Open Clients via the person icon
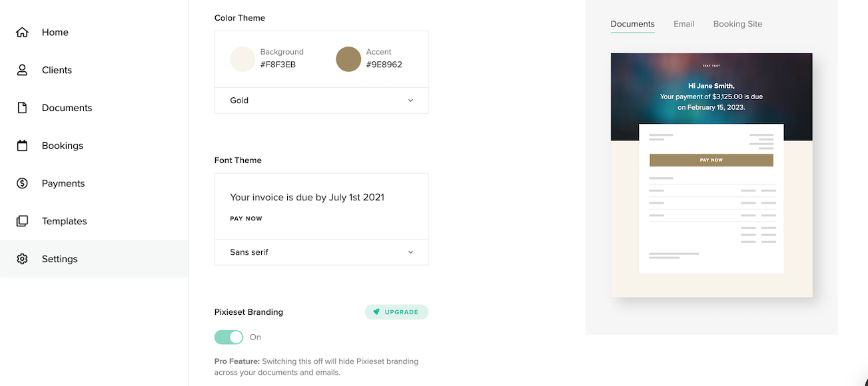 [x=22, y=70]
